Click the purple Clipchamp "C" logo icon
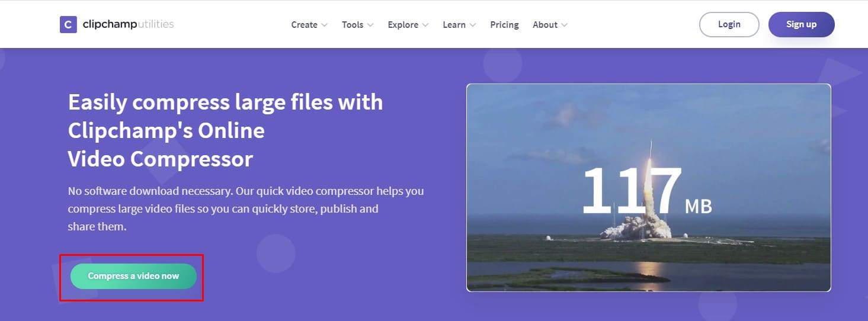The image size is (868, 321). click(x=68, y=25)
